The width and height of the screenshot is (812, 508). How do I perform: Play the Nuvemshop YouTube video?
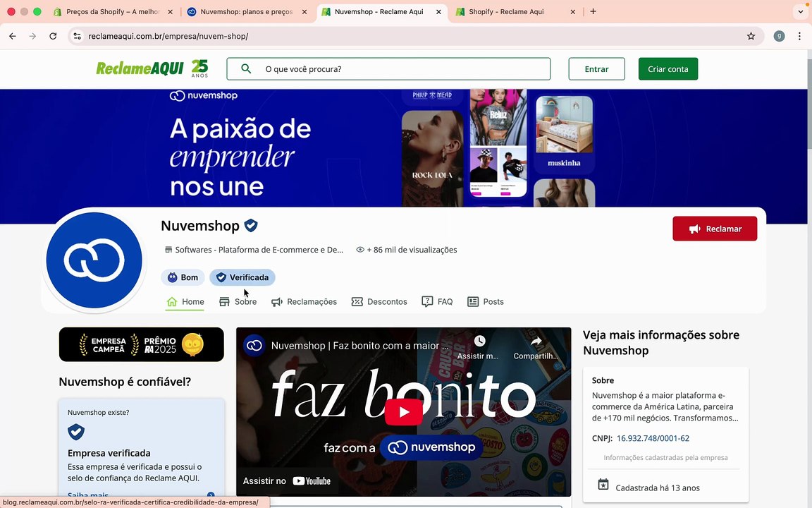(403, 412)
